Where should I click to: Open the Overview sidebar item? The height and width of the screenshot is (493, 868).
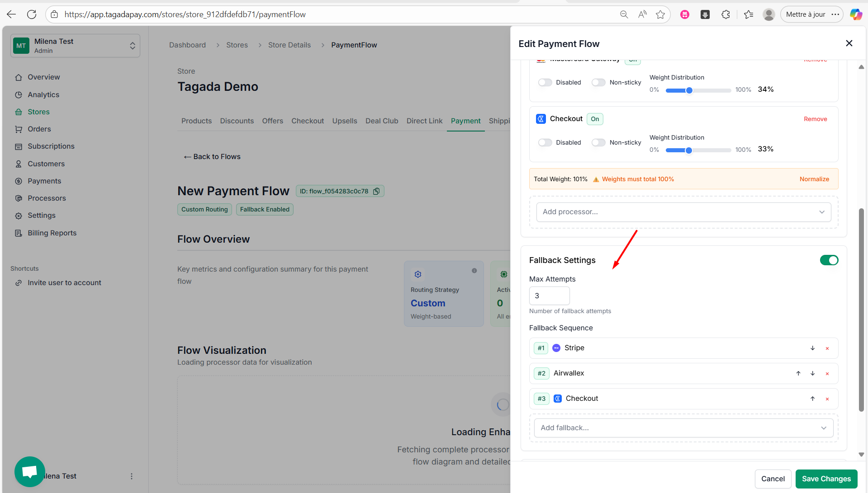[x=43, y=77]
